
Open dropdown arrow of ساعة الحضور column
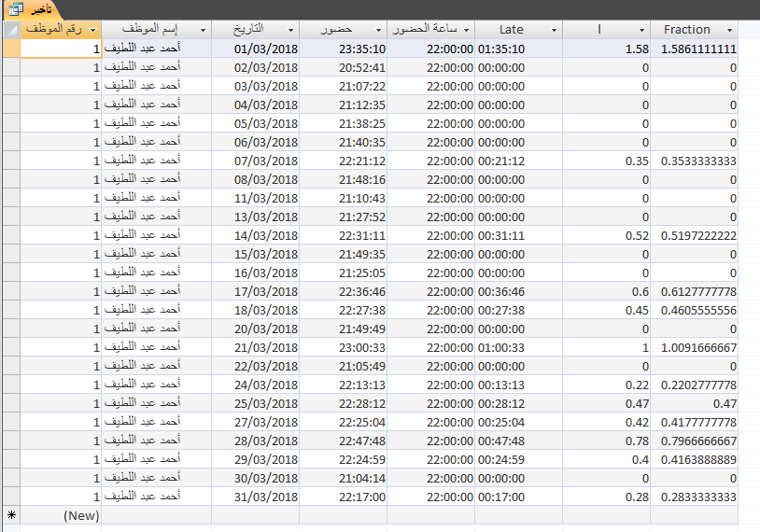point(466,30)
